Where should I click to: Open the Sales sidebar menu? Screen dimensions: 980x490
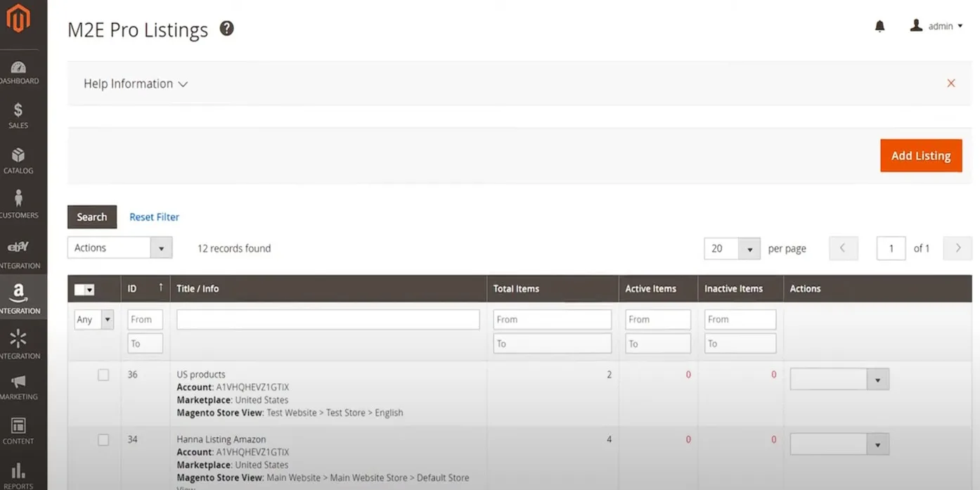tap(18, 116)
